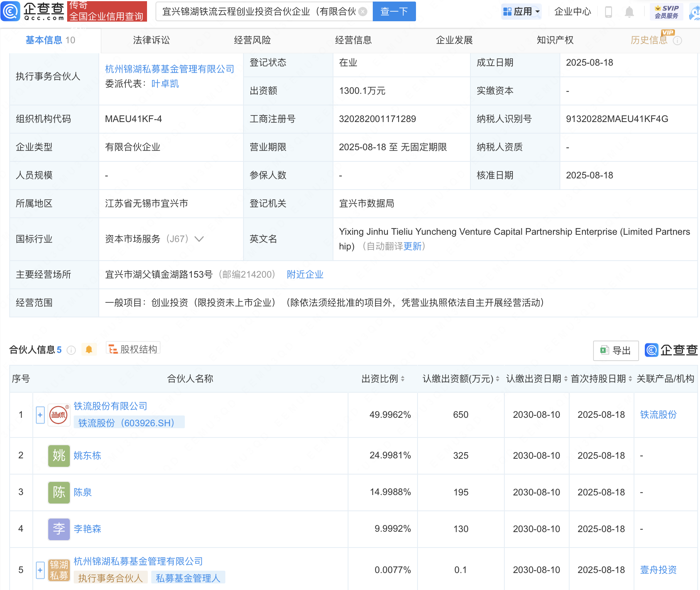Select address 宜兴市湖父镇金湖路153号

(159, 275)
